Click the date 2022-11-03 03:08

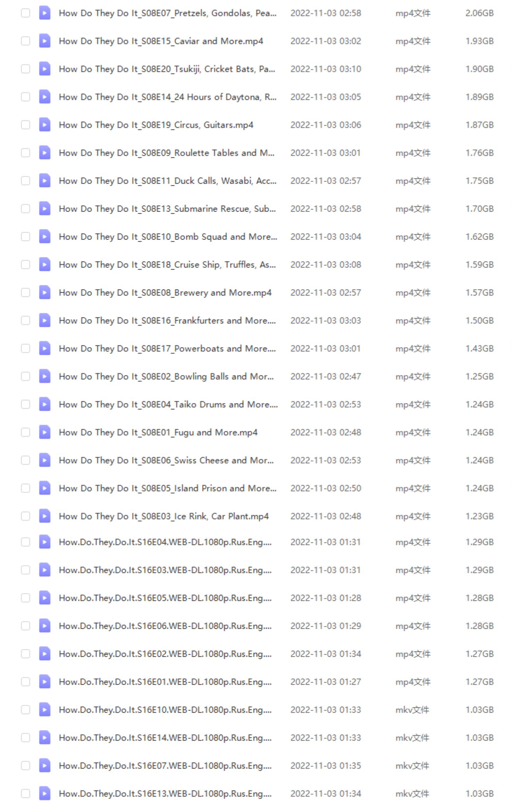[326, 265]
